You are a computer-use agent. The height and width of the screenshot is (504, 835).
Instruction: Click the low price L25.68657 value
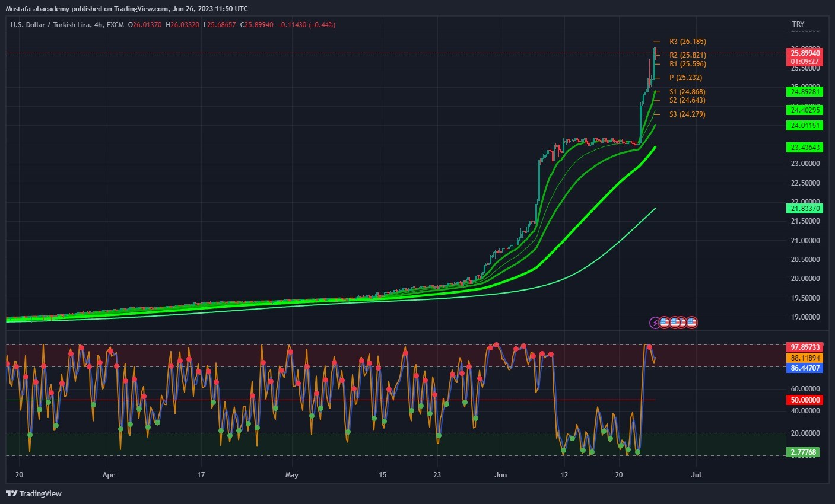click(220, 25)
